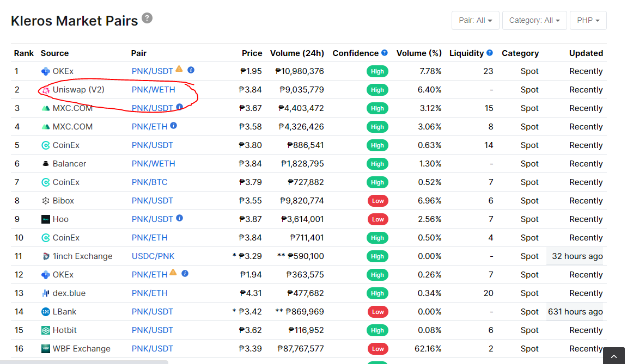Open the Category: All filter dropdown
Viewport: 627px width, 364px height.
coord(534,20)
